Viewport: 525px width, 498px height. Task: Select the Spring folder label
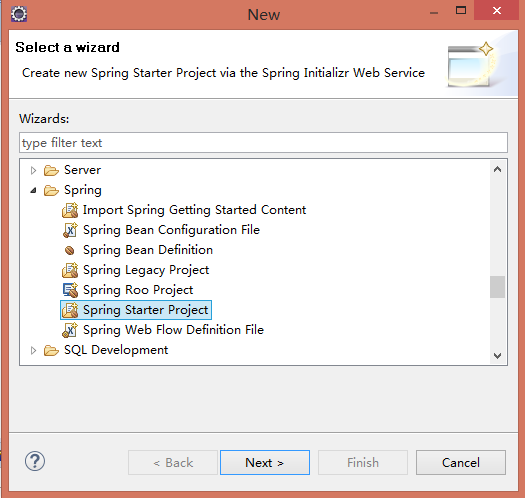(83, 190)
